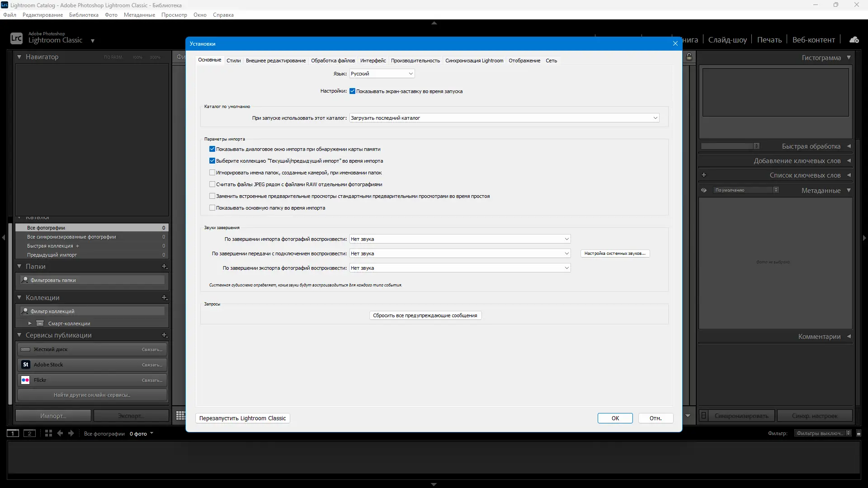The height and width of the screenshot is (488, 868).
Task: Toggle the eye icon beside Метаданные preset
Action: pyautogui.click(x=704, y=190)
